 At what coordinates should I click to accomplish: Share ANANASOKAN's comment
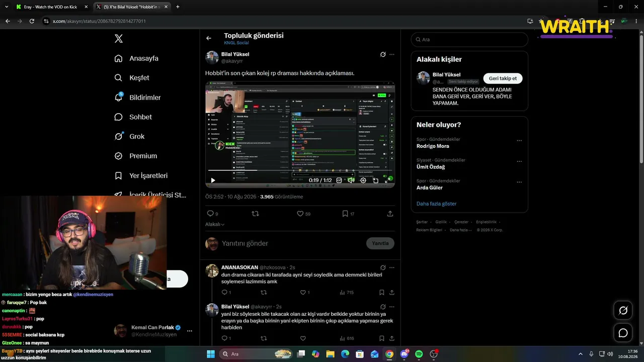[391, 293]
